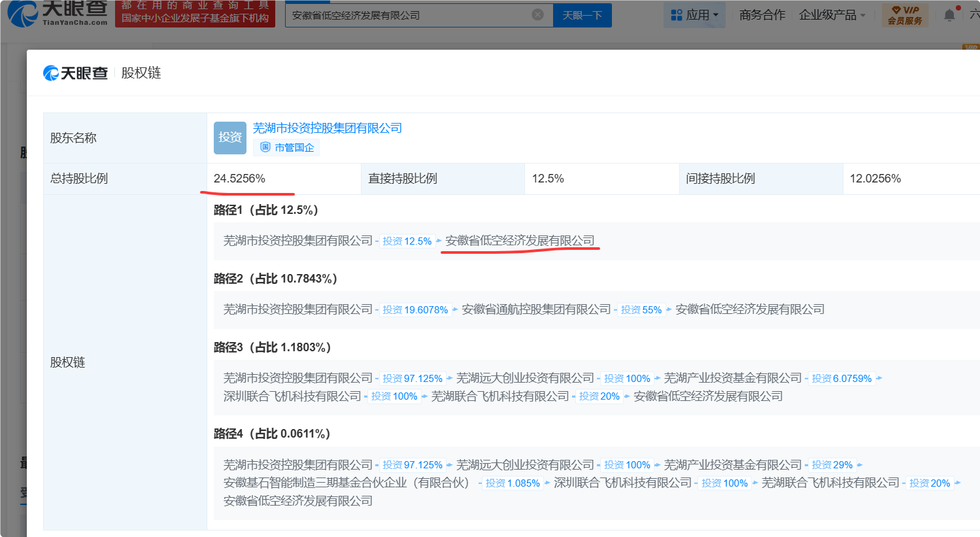Select indirect shareholding value 12.0256%

coord(875,179)
